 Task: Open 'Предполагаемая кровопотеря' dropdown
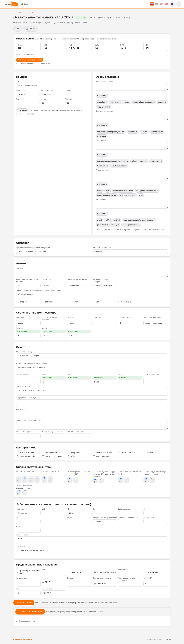[x=105, y=522]
